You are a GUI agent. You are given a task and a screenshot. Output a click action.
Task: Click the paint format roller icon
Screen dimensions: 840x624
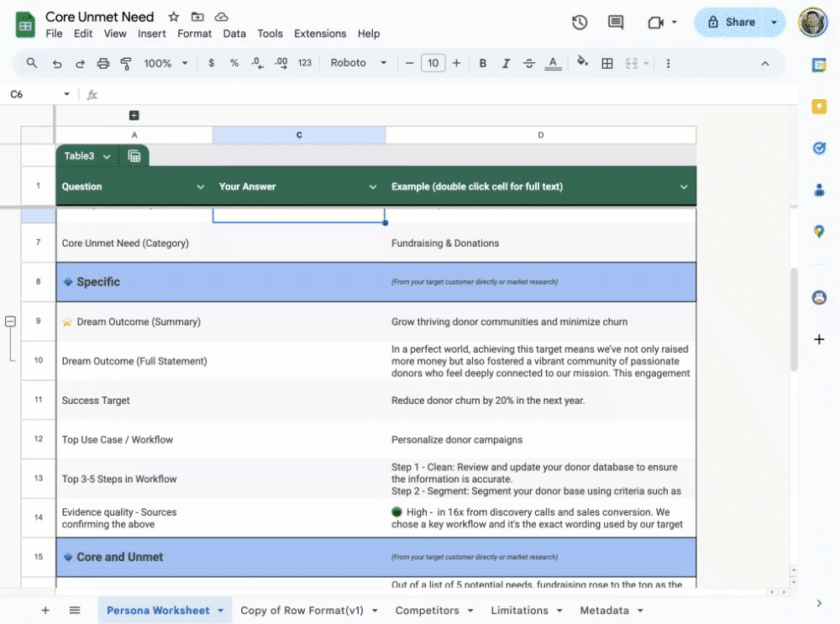click(127, 63)
